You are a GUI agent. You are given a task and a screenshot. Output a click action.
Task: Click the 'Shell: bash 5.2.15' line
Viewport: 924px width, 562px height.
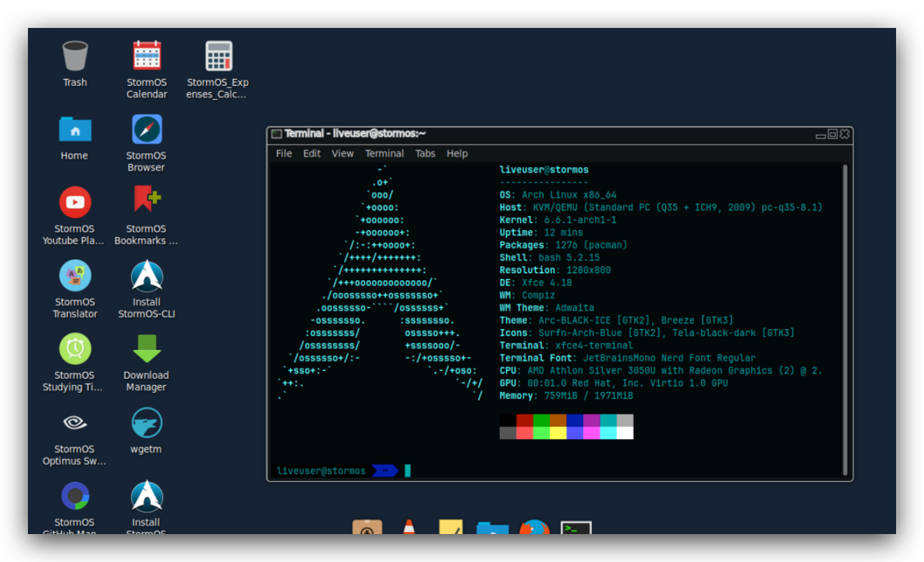coord(549,258)
